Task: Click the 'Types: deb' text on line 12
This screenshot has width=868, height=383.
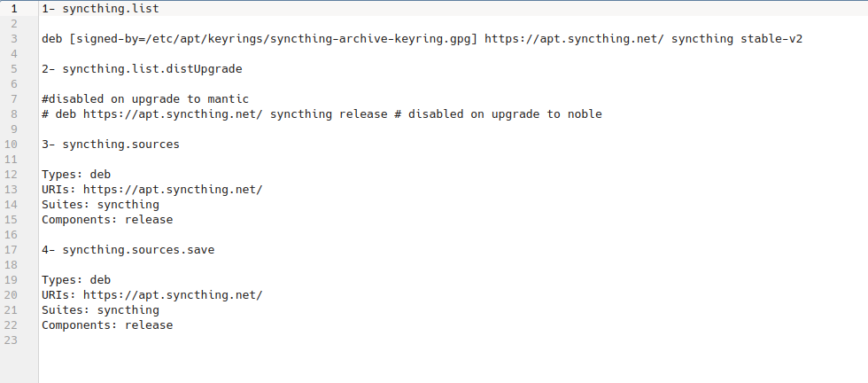Action: tap(76, 175)
